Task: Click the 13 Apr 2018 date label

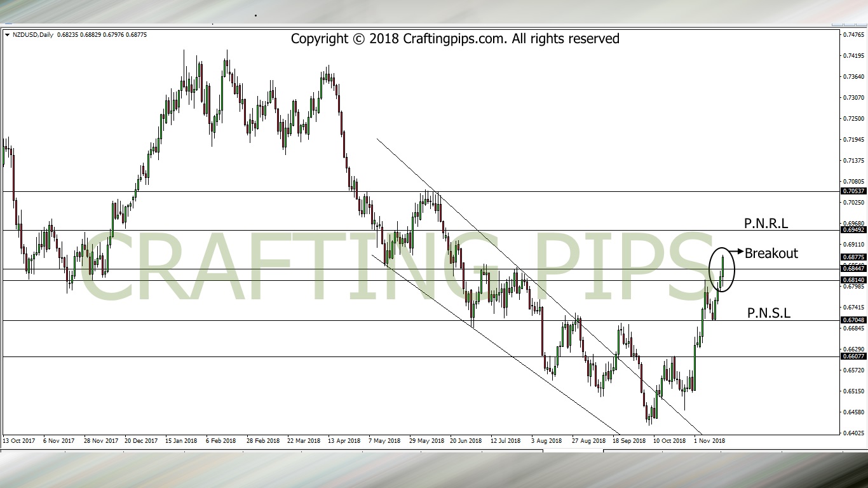Action: point(344,440)
